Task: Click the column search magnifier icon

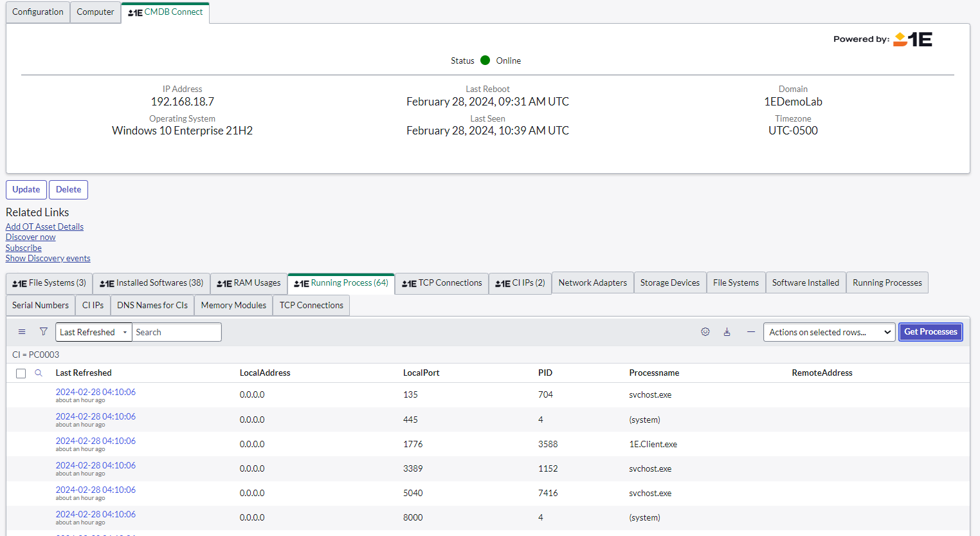Action: (x=39, y=373)
